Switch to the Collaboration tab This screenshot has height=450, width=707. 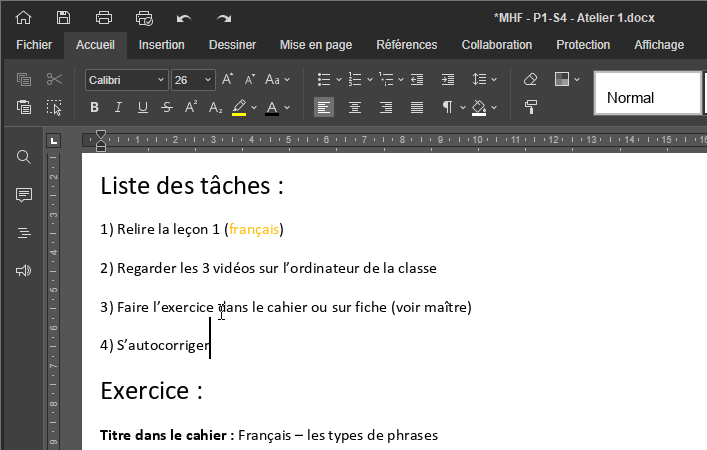(496, 45)
